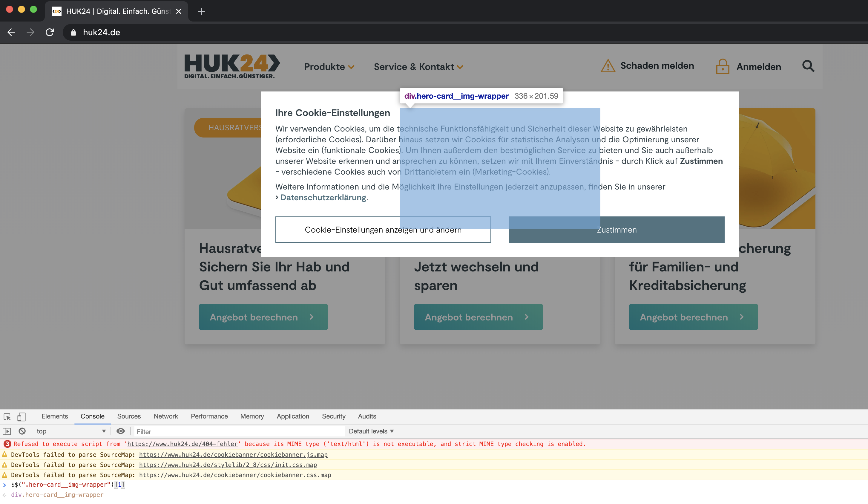Select the Console tab
The image size is (868, 504).
pyautogui.click(x=92, y=416)
